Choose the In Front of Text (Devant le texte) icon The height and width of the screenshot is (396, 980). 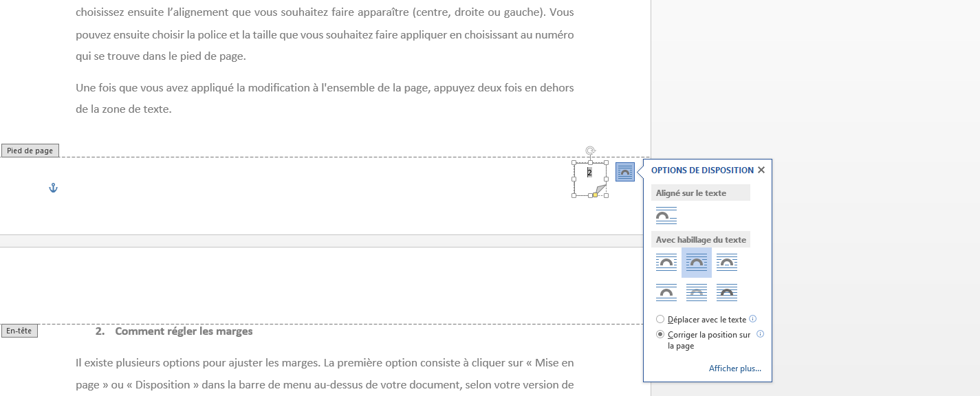click(x=727, y=293)
